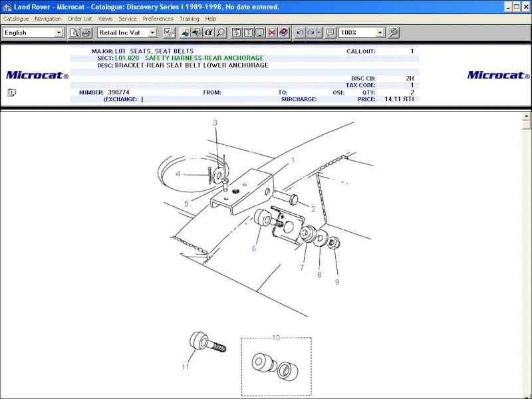Viewport: 532px width, 399px height.
Task: Open the Training menu
Action: tap(189, 19)
